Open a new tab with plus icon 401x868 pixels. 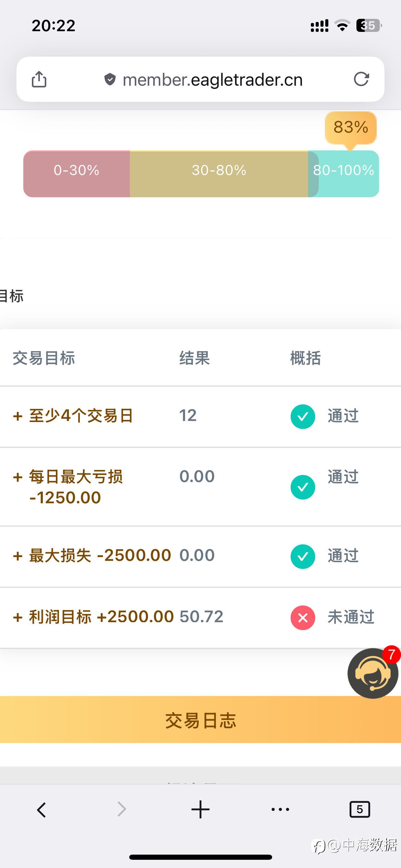click(200, 810)
